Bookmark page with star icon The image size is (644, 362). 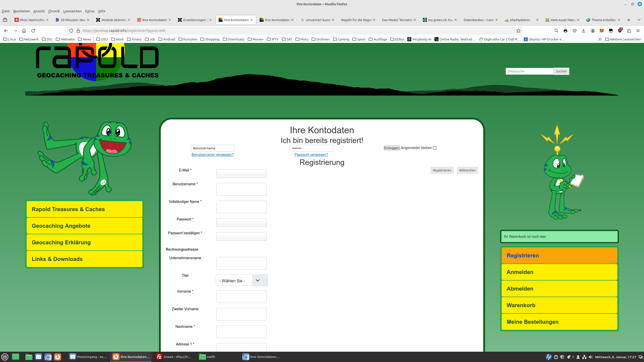[x=518, y=31]
